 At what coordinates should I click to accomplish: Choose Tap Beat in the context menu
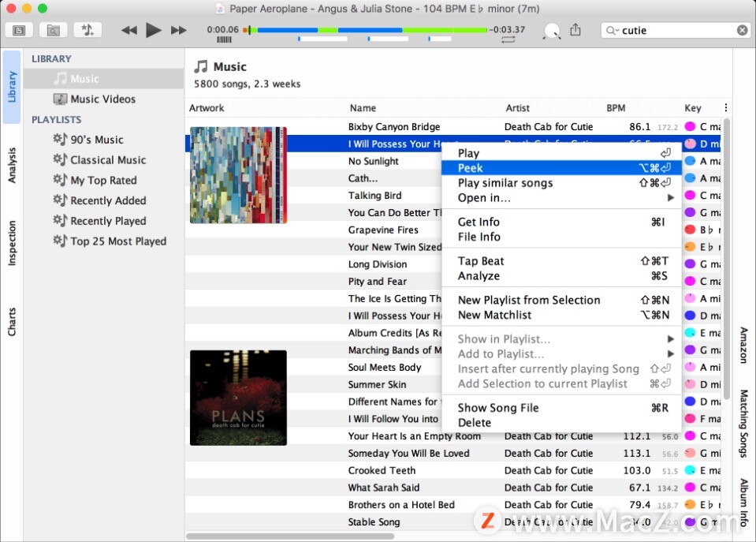561,261
